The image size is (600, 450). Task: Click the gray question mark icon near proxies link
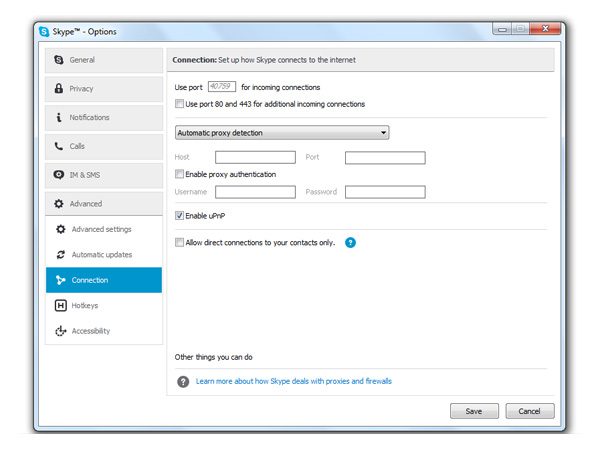(x=183, y=382)
